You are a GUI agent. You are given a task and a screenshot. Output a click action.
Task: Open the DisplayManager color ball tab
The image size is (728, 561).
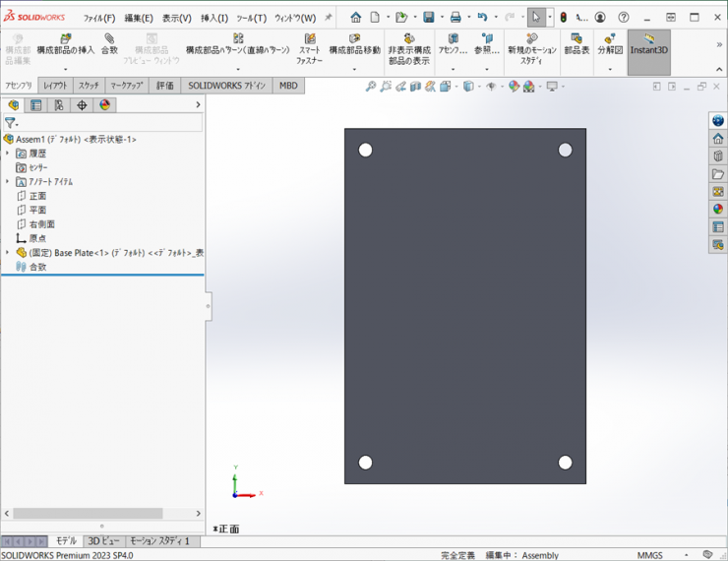coord(104,105)
